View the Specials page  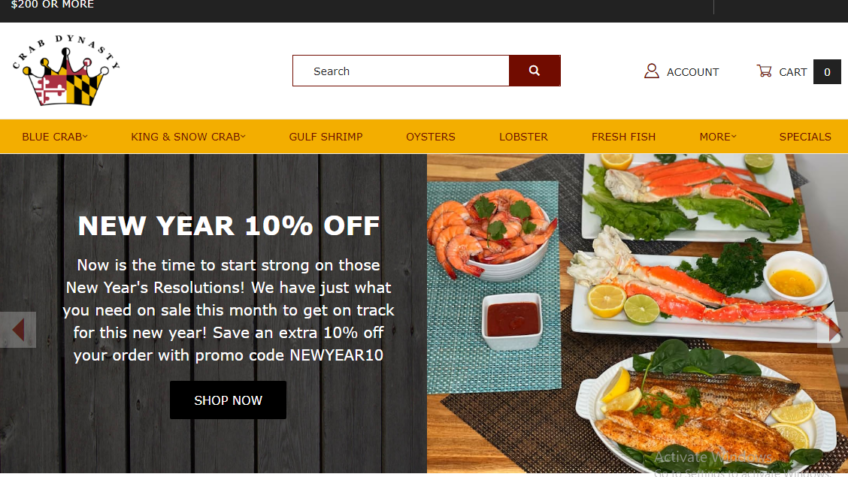805,137
